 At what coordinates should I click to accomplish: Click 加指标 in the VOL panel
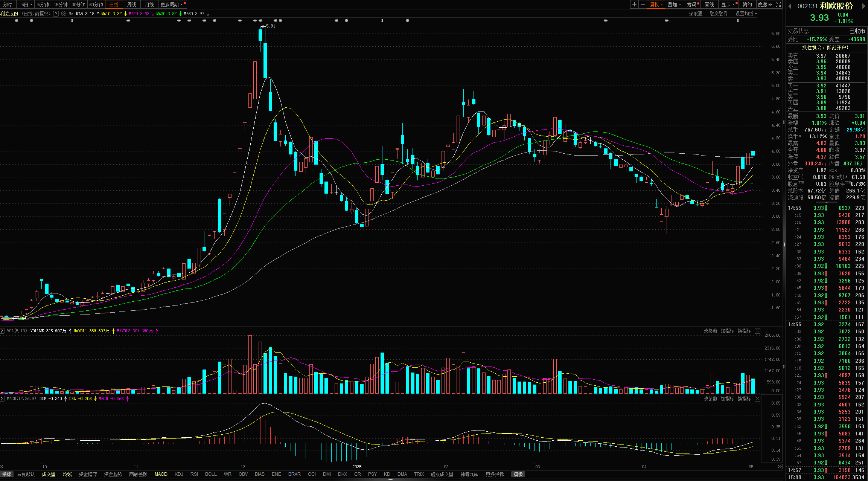727,331
